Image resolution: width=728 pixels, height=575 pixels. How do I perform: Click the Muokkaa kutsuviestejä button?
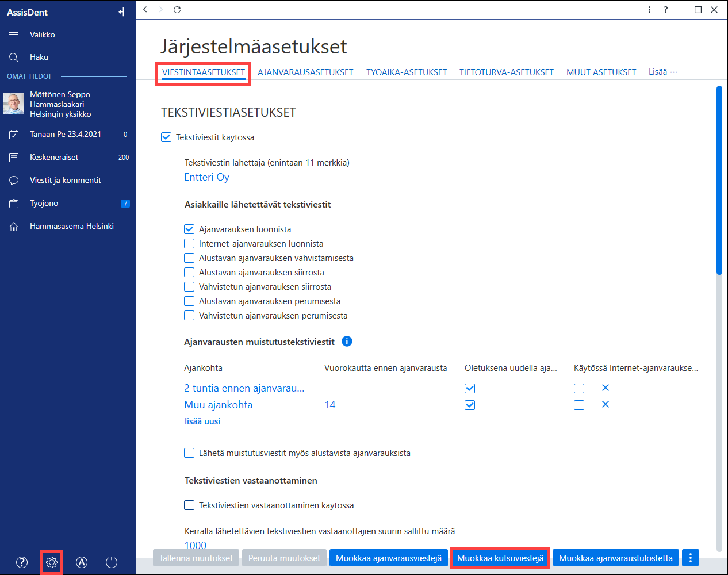click(x=500, y=558)
